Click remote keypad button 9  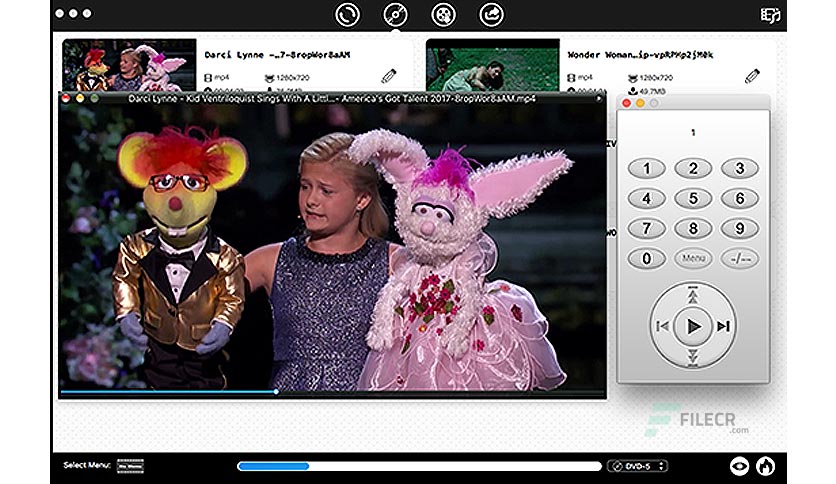click(739, 229)
